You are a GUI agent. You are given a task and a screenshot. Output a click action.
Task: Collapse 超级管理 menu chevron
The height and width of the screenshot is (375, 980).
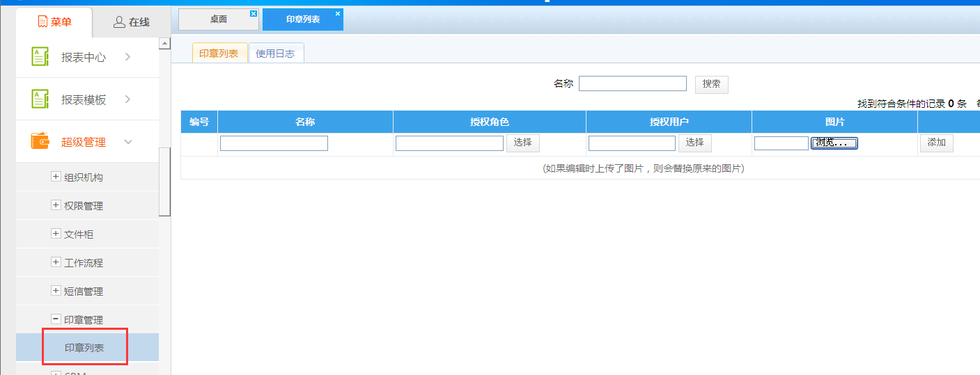pos(128,142)
